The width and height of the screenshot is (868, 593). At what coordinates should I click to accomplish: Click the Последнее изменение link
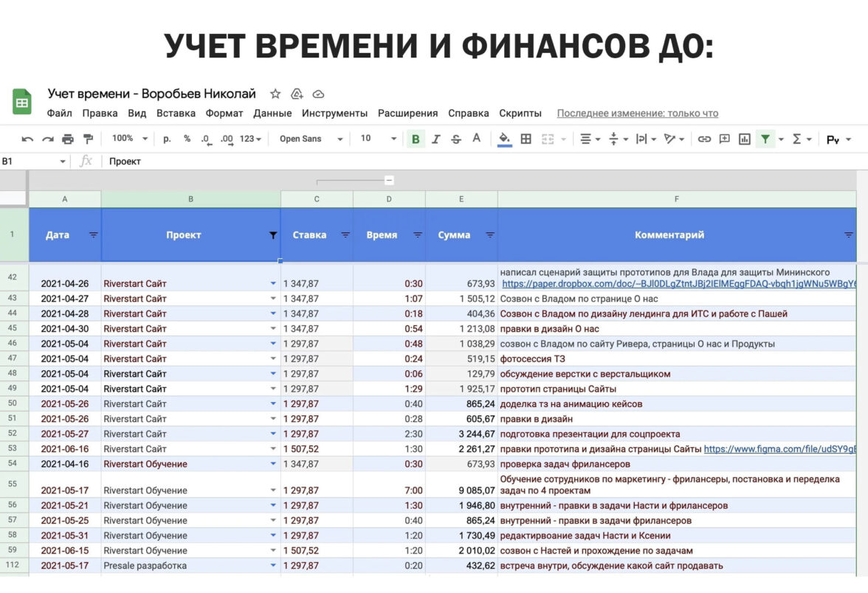tap(637, 113)
